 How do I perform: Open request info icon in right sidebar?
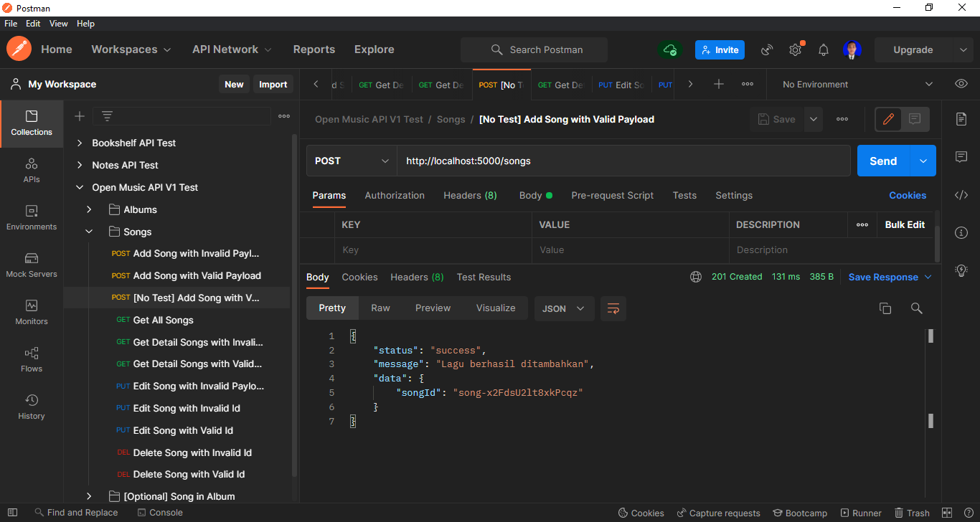coord(961,233)
